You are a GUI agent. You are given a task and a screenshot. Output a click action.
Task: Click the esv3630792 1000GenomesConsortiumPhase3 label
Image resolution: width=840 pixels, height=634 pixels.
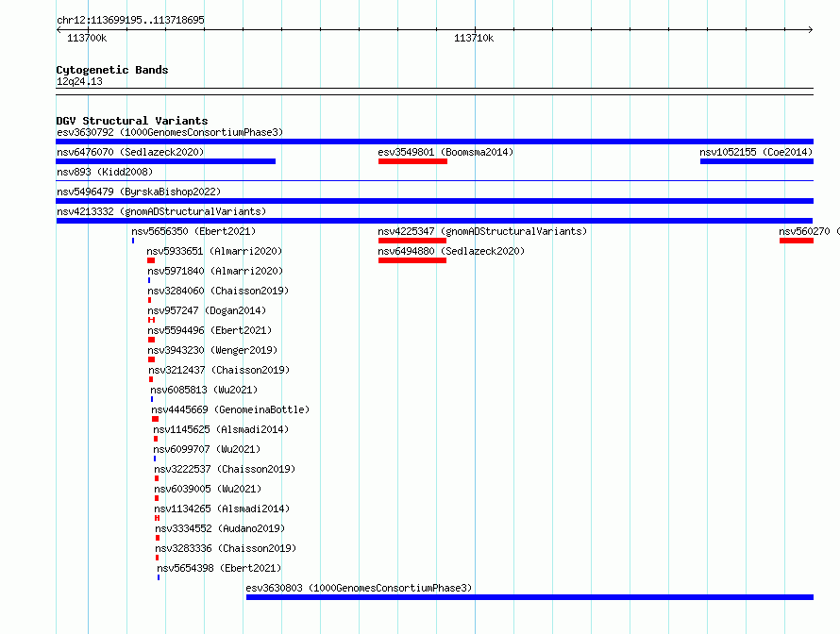(170, 132)
